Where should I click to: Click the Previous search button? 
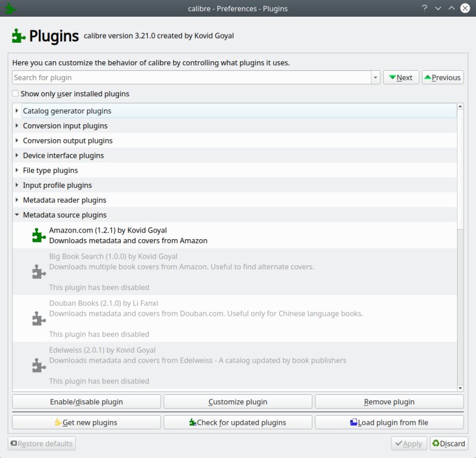coord(443,77)
